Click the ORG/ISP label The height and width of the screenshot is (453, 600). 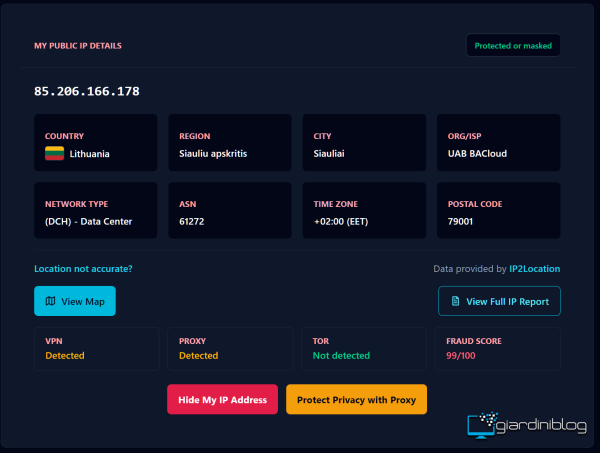click(x=465, y=136)
